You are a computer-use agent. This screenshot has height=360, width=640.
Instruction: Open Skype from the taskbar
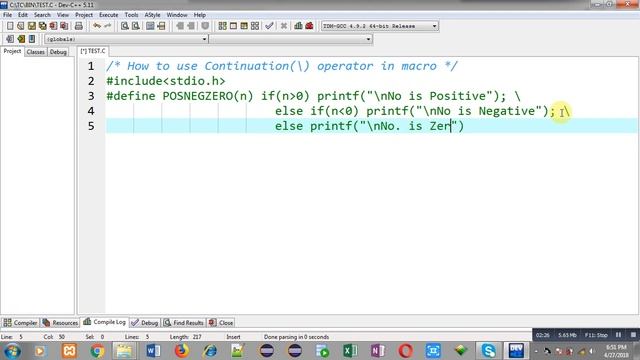tap(488, 351)
